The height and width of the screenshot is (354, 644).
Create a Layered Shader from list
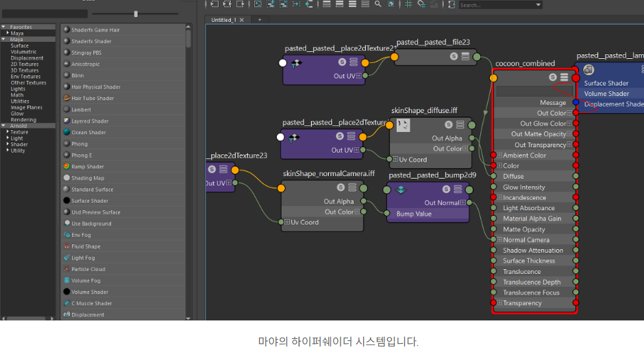click(x=123, y=121)
